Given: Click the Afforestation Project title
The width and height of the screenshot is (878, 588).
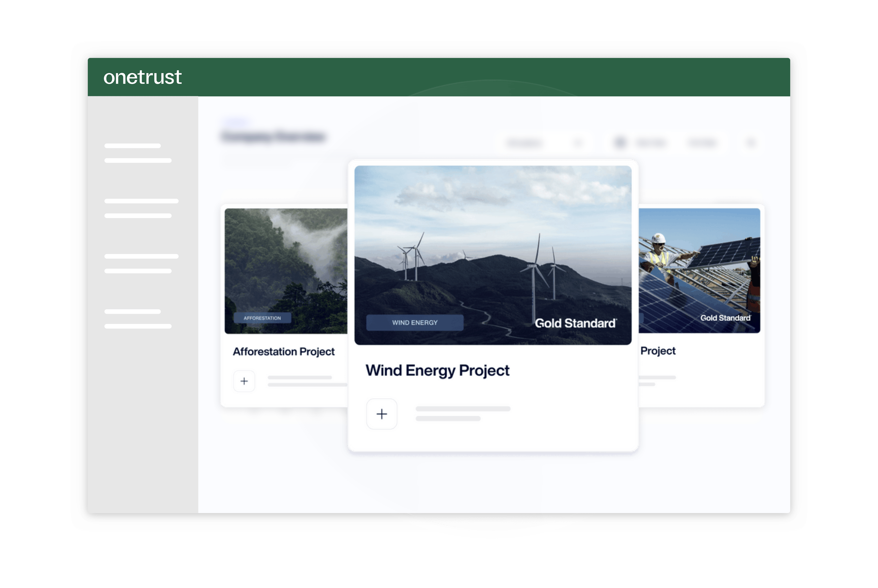Looking at the screenshot, I should coord(283,352).
